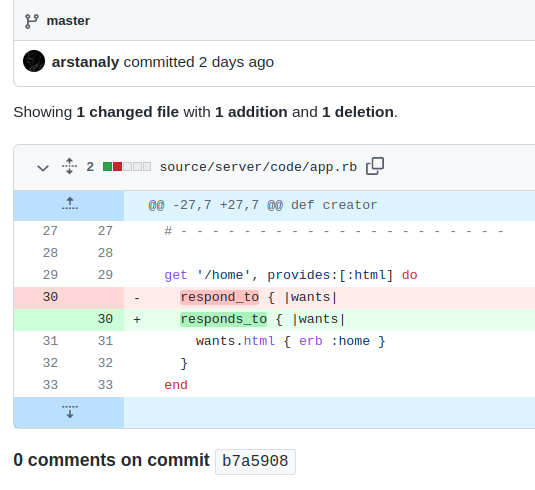Click new line number 29
This screenshot has width=535, height=490.
[x=105, y=275]
